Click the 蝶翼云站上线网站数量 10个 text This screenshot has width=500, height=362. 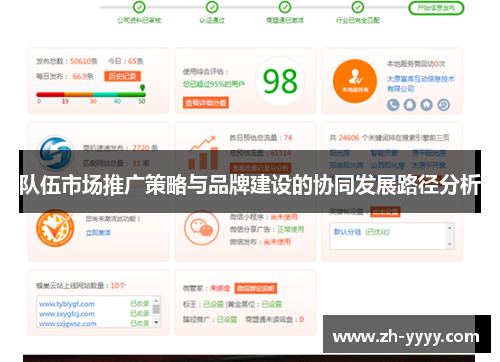(81, 286)
